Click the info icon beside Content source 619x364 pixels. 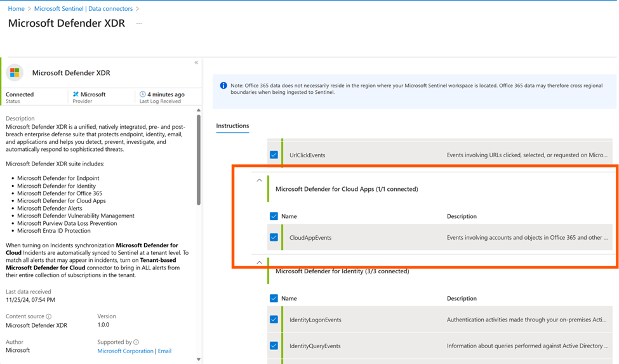click(x=48, y=316)
